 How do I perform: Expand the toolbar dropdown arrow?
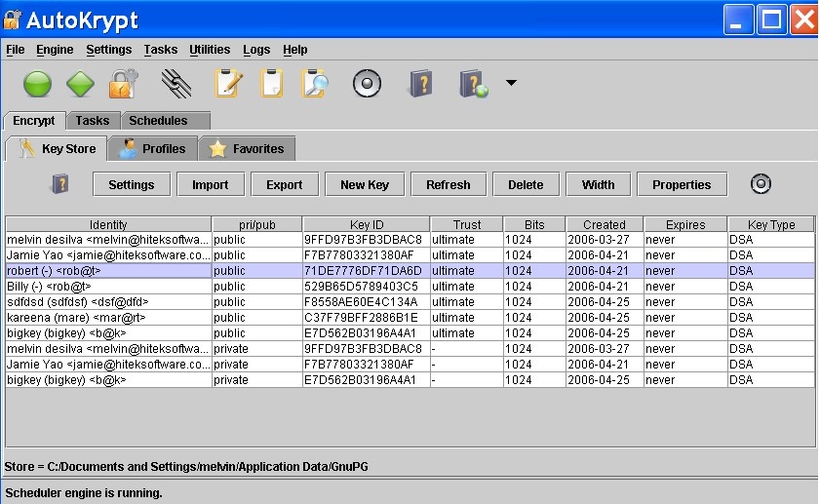(510, 84)
